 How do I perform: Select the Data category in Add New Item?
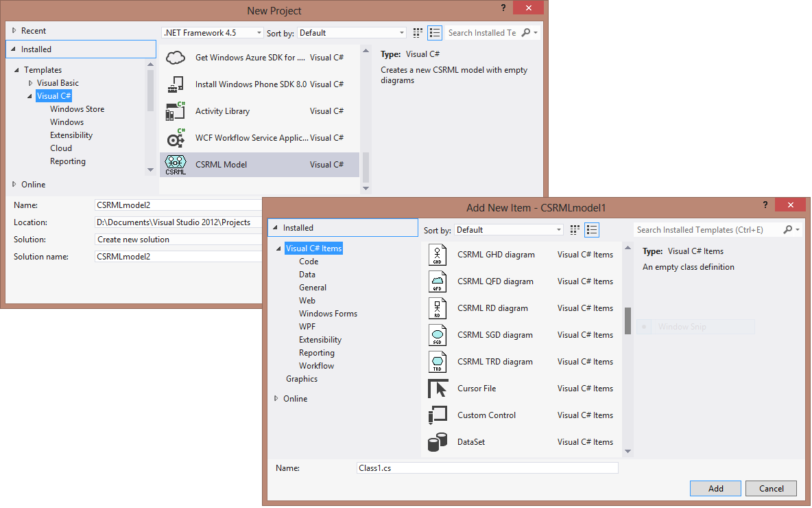tap(307, 275)
